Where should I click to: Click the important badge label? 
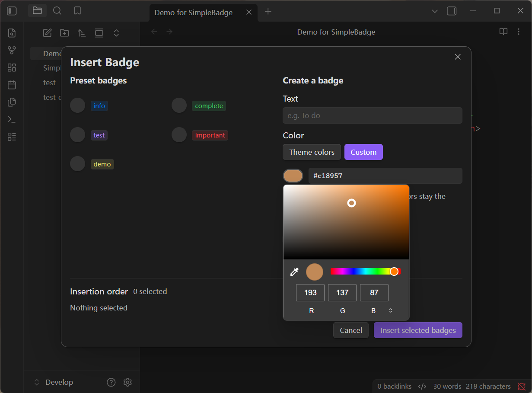click(210, 135)
